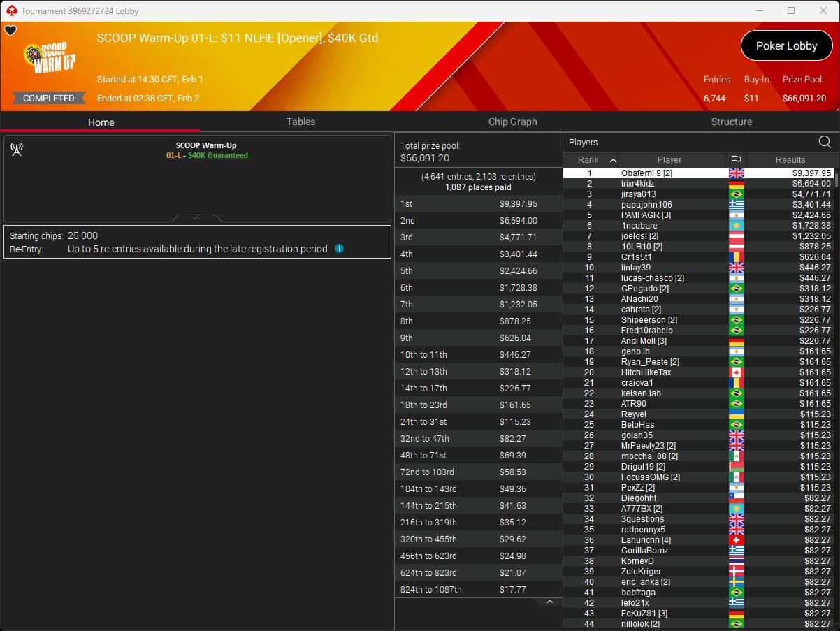Open the Structure tab
The image size is (840, 631).
coord(731,122)
